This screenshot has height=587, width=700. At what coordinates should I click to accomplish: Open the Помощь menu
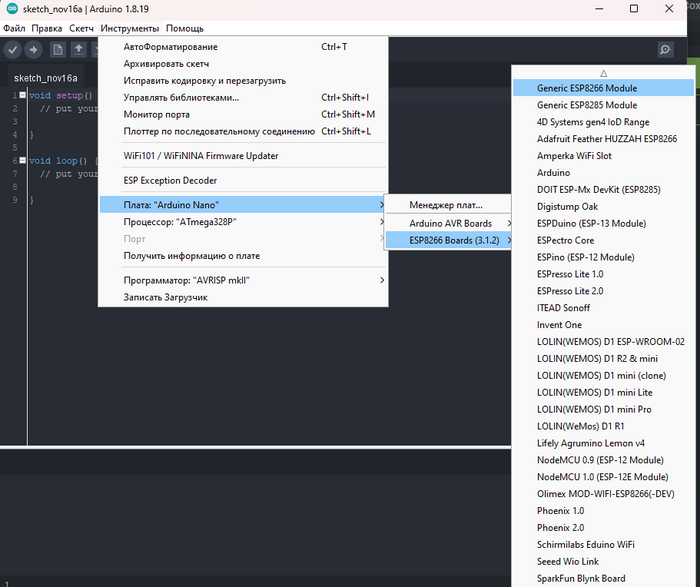[185, 29]
